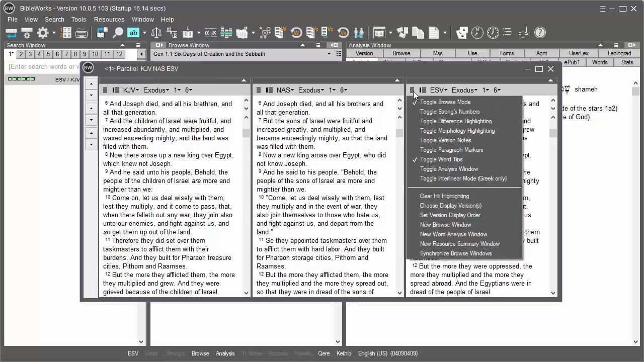644x362 pixels.
Task: Select the Leningrad tab in Analysis Window
Action: (619, 53)
